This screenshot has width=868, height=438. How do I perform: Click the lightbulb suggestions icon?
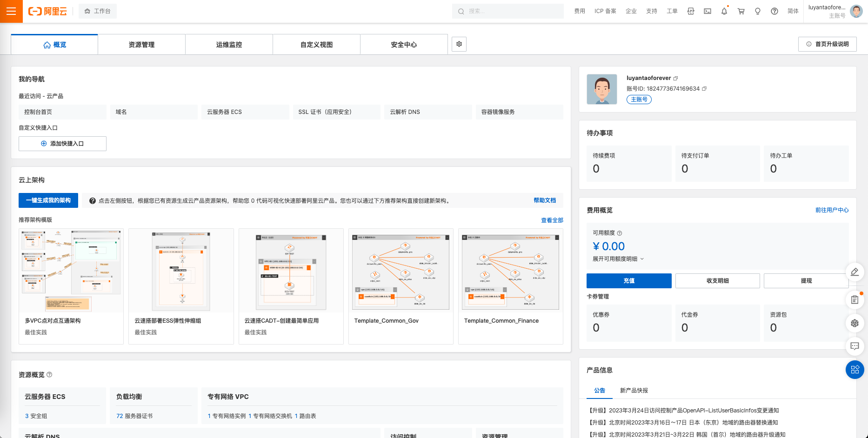[758, 11]
